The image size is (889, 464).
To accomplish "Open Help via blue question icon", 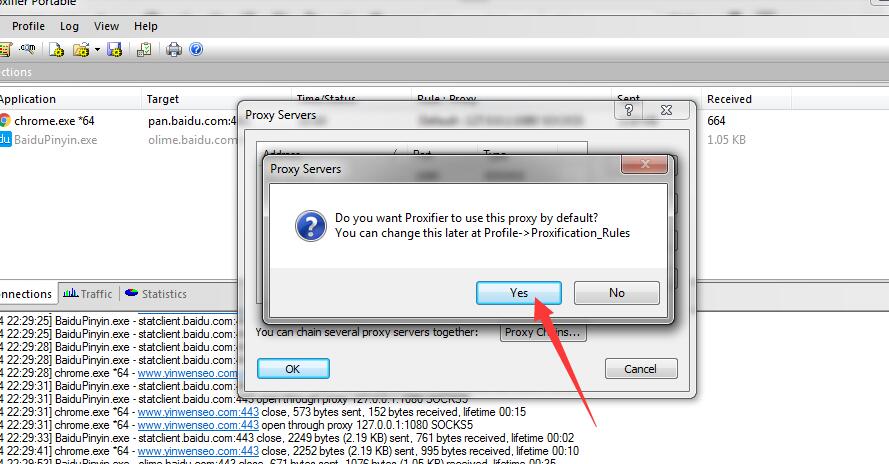I will point(196,49).
